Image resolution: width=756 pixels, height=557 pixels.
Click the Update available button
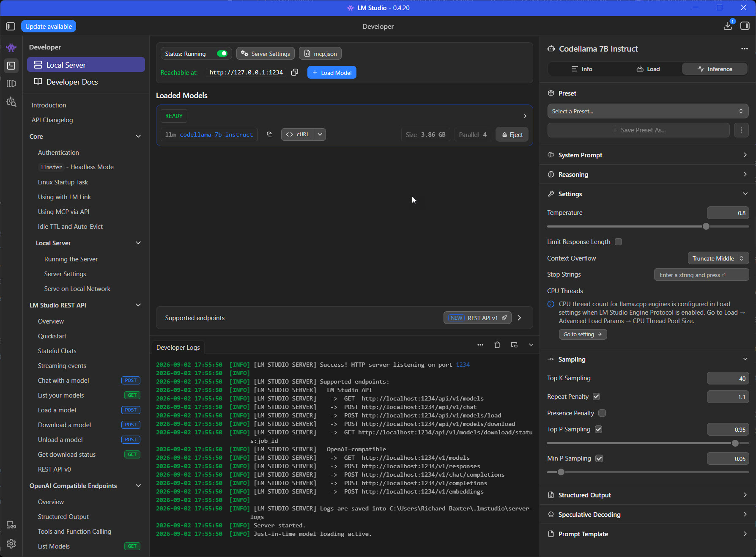click(x=49, y=26)
